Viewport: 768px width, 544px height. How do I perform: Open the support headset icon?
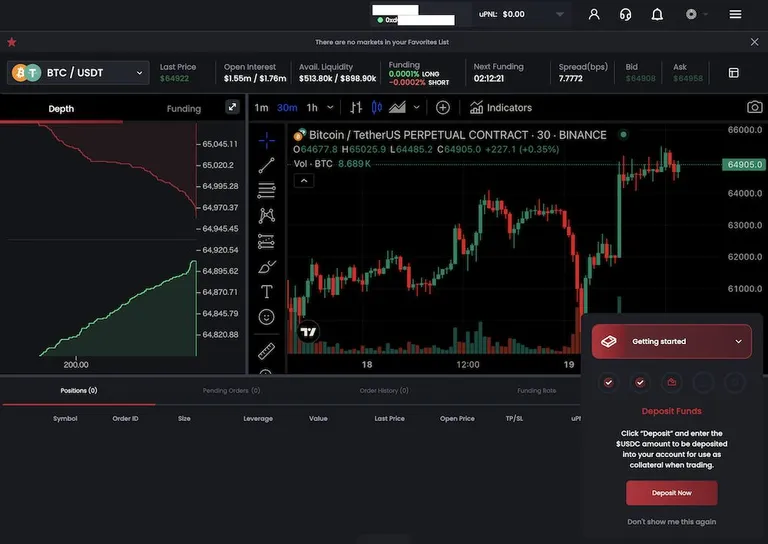pos(625,14)
